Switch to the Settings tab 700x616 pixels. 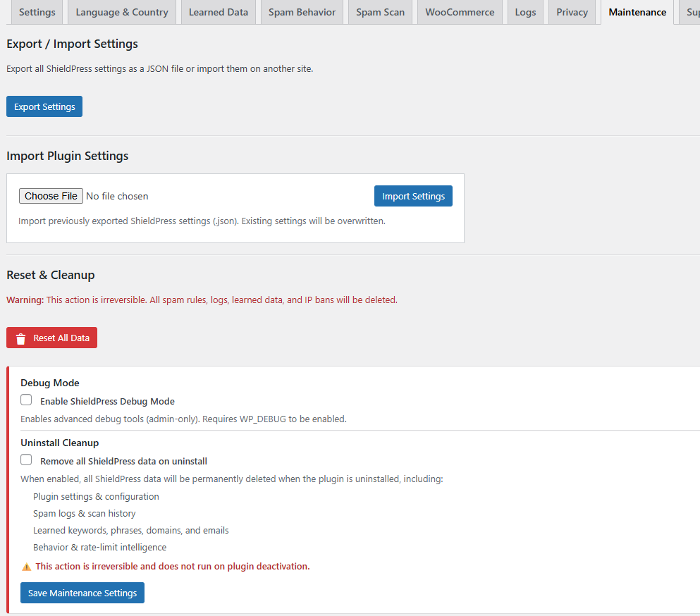37,12
